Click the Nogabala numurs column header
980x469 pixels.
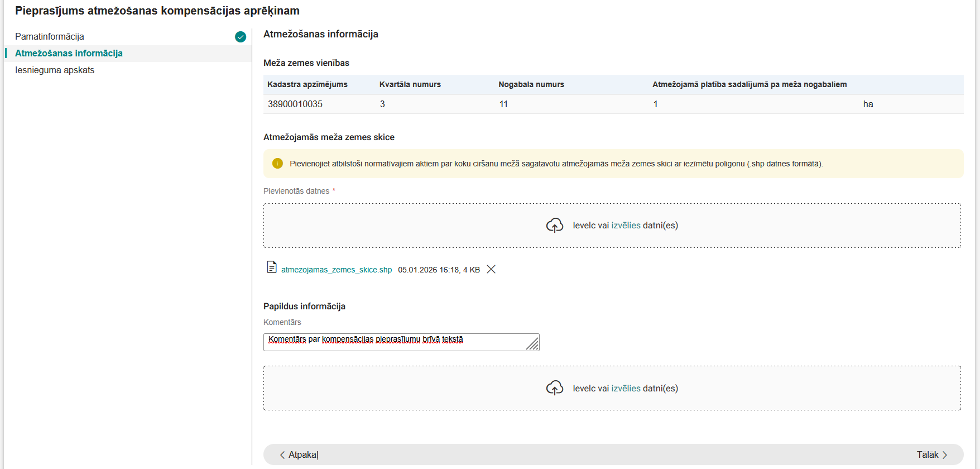click(x=531, y=84)
